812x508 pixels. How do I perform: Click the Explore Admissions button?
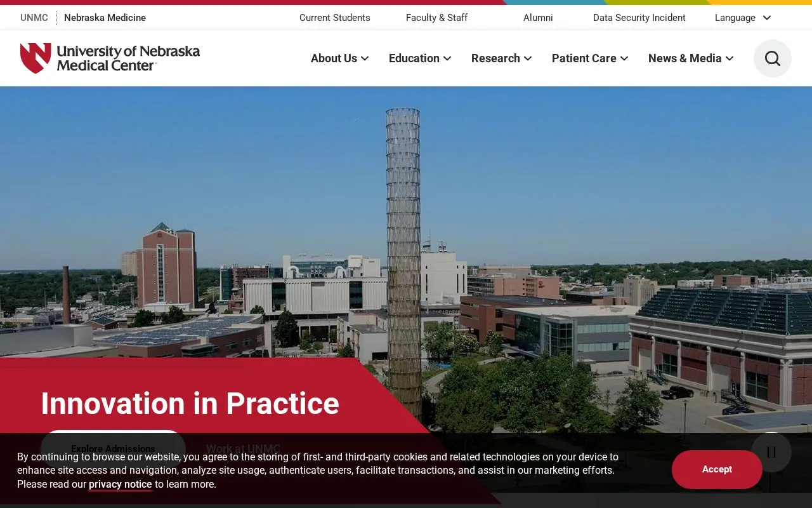(x=113, y=448)
